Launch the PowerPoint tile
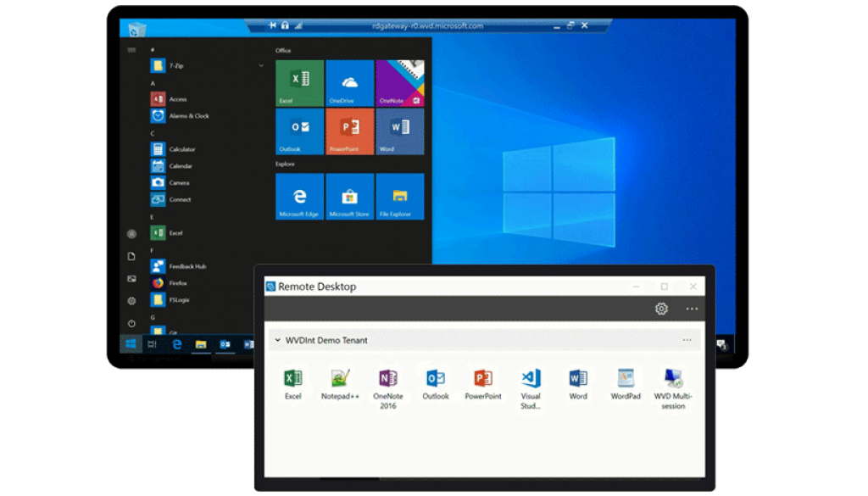Screen dimensions: 868x496 (x=349, y=131)
